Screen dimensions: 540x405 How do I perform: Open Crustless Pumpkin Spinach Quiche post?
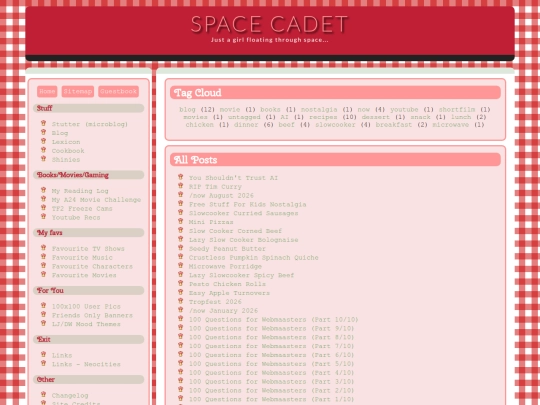(x=253, y=258)
